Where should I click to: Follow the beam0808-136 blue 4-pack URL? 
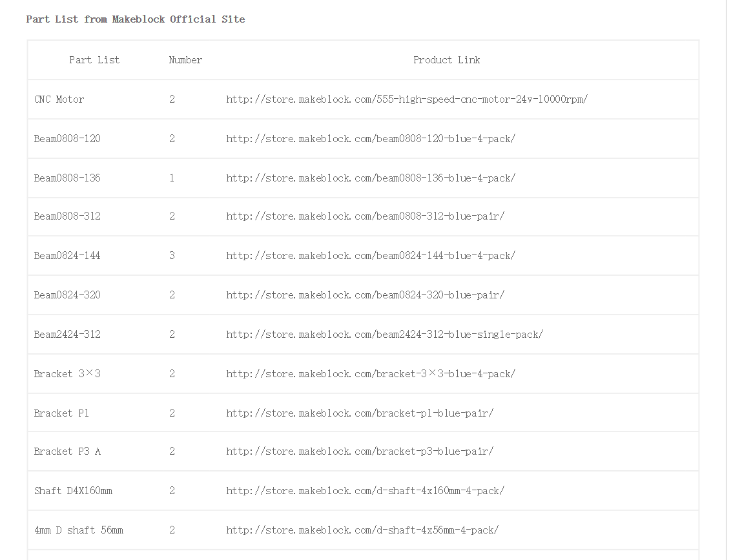pos(370,178)
